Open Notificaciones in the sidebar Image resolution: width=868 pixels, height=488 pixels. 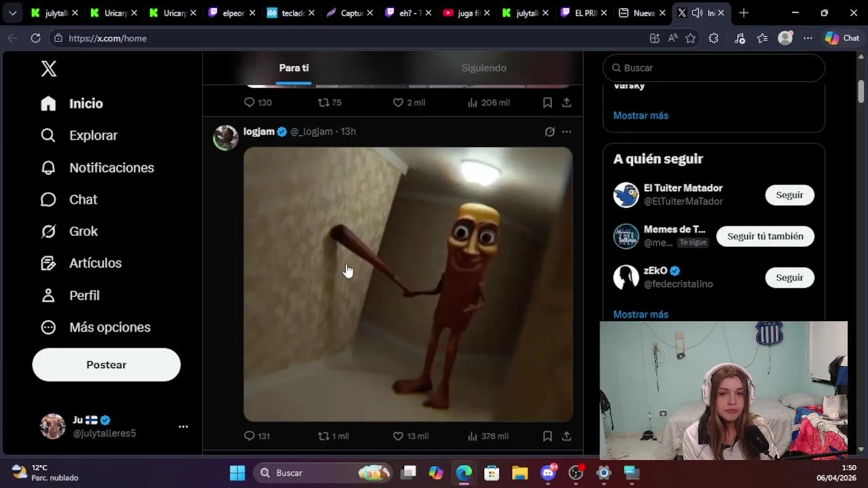(x=97, y=167)
